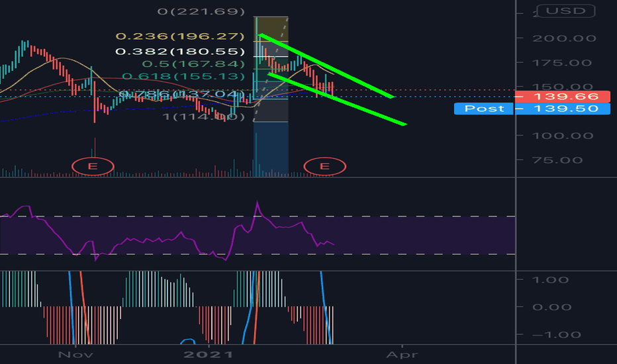Click the 1.00 oscillator scale value
Screen dimensions: 617x364
point(551,280)
